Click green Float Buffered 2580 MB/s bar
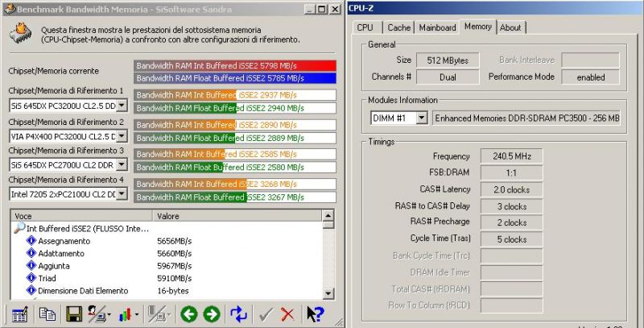Screen dimensions: 644x328 pos(235,168)
